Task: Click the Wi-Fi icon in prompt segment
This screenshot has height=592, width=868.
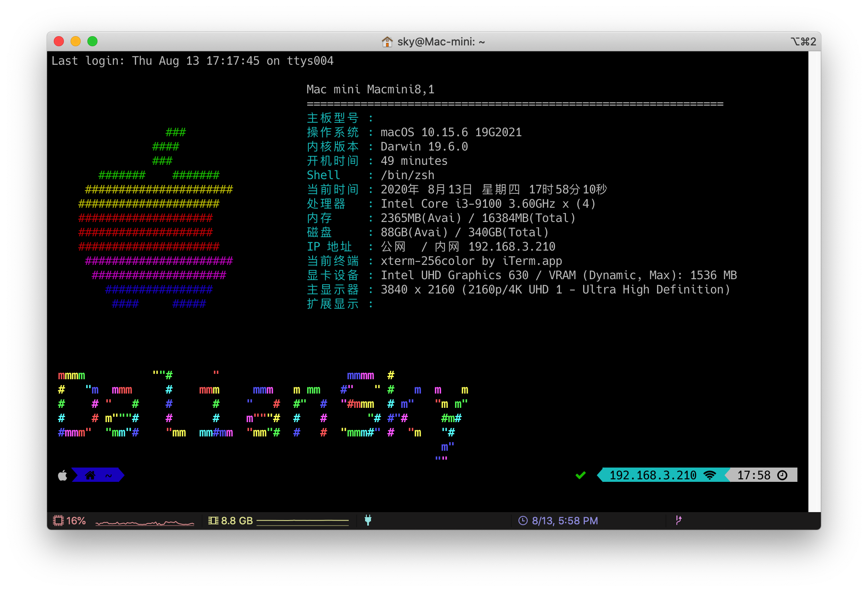Action: pos(710,475)
